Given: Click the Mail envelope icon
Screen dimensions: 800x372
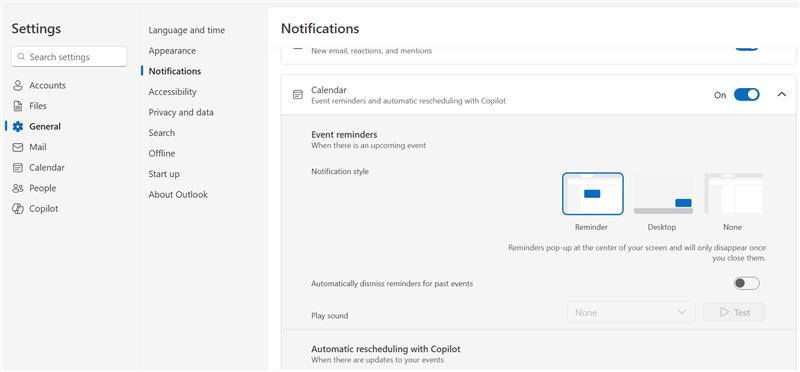Looking at the screenshot, I should 18,147.
